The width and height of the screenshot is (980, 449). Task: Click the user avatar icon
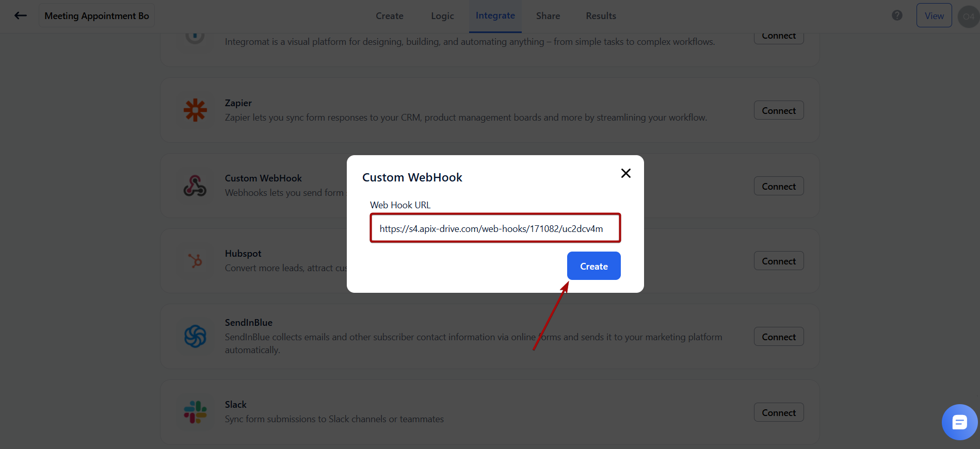(x=969, y=16)
